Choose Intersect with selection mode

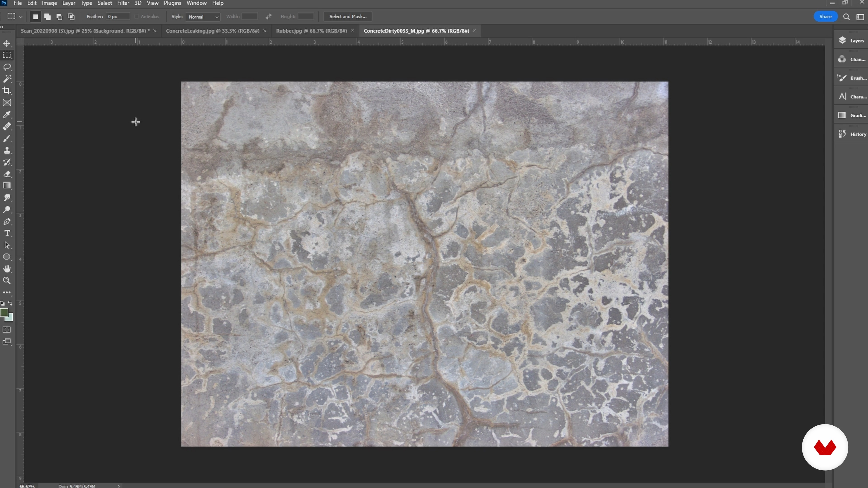click(71, 16)
